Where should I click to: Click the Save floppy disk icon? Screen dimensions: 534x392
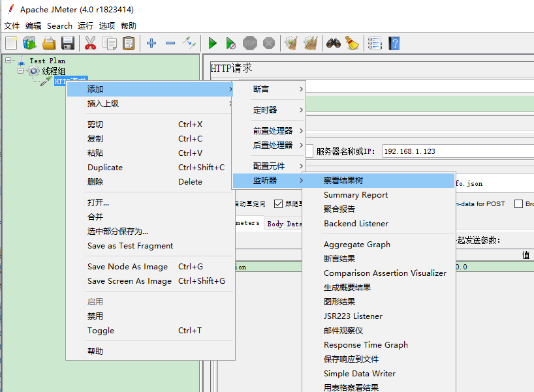(68, 43)
